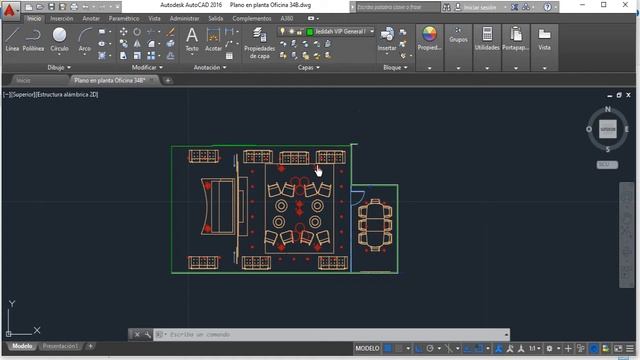Expand the Anotación panel dropdown
This screenshot has height=360, width=640.
pos(210,67)
